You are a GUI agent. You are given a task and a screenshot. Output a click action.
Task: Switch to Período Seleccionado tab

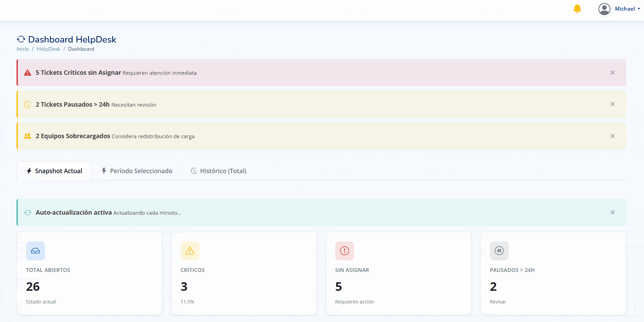pyautogui.click(x=137, y=171)
